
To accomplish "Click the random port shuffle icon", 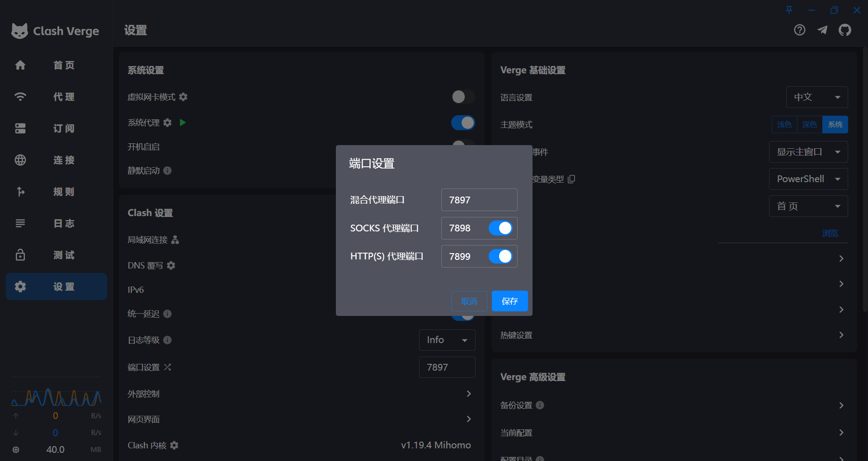I will [x=168, y=367].
